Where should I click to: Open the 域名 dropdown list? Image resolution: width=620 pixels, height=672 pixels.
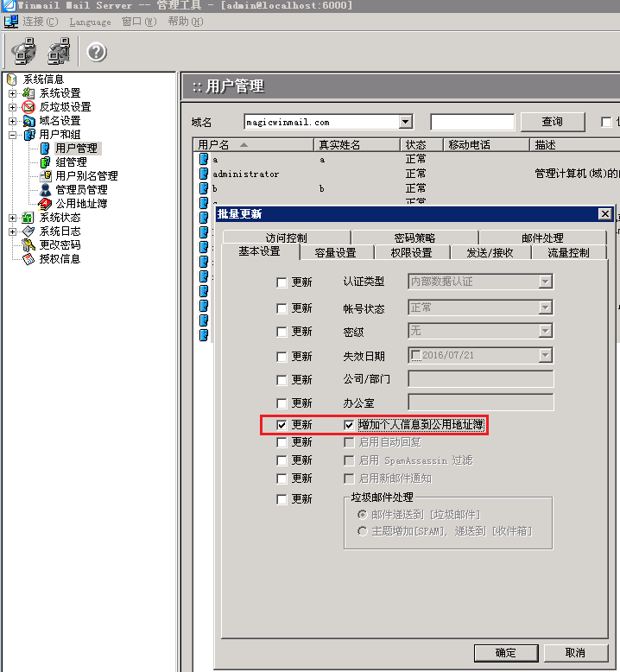(x=406, y=123)
